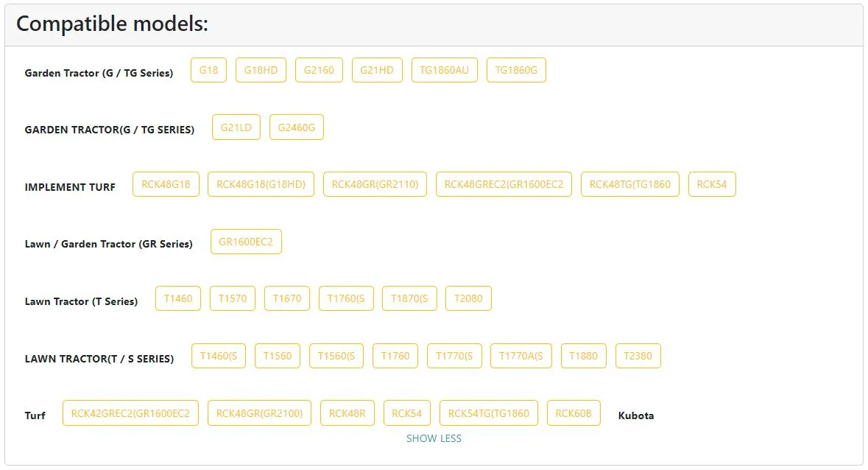The width and height of the screenshot is (868, 470).
Task: Open the standalone GR1600EC2 model tag
Action: tap(246, 242)
